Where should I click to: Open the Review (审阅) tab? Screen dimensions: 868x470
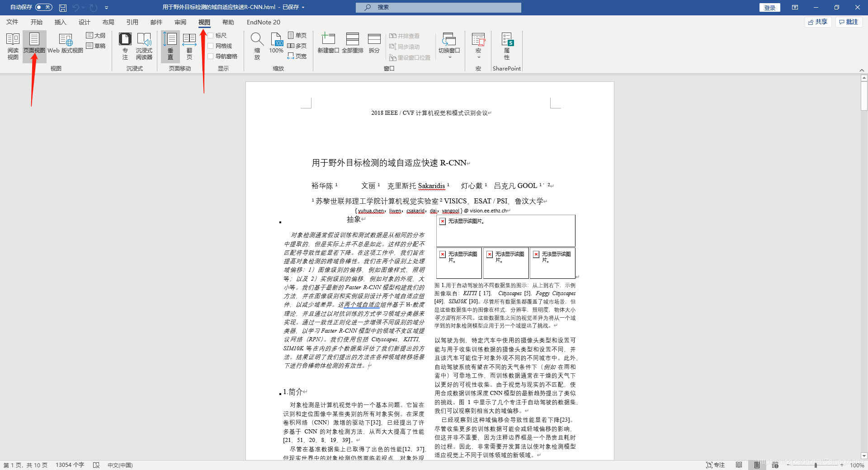pyautogui.click(x=180, y=22)
